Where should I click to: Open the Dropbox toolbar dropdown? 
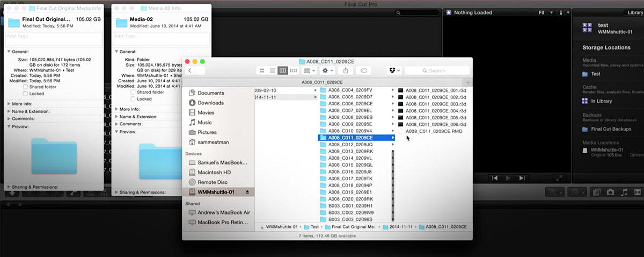coord(394,70)
